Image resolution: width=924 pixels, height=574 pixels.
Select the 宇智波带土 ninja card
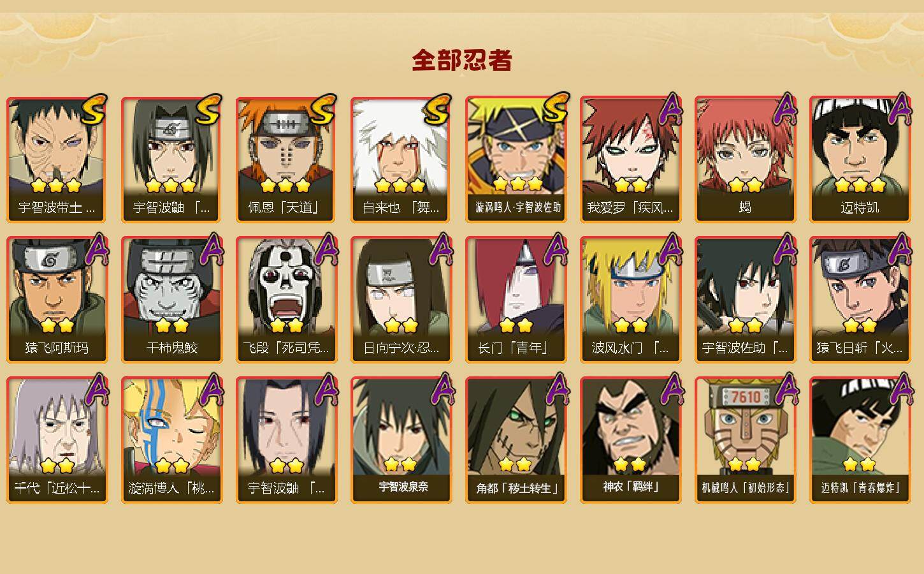coord(57,159)
